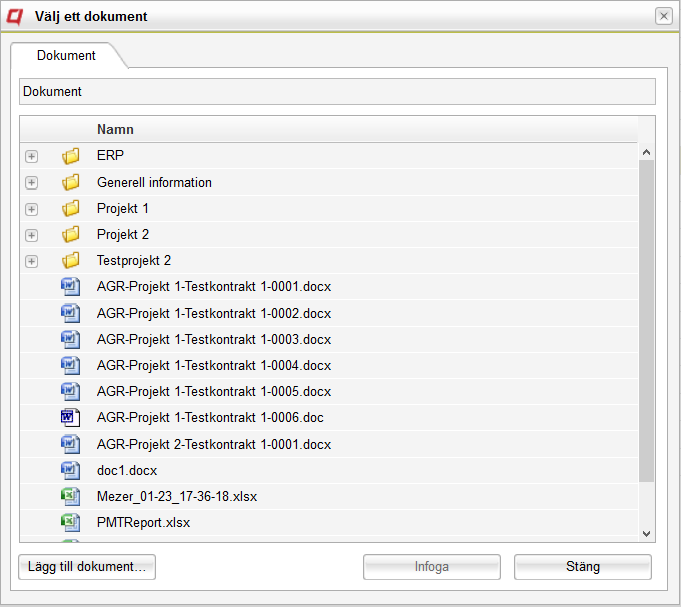Click Word icon of AGR-Projekt 1-Testkontrakt 1-0003.docx
This screenshot has height=607, width=681.
pyautogui.click(x=70, y=339)
